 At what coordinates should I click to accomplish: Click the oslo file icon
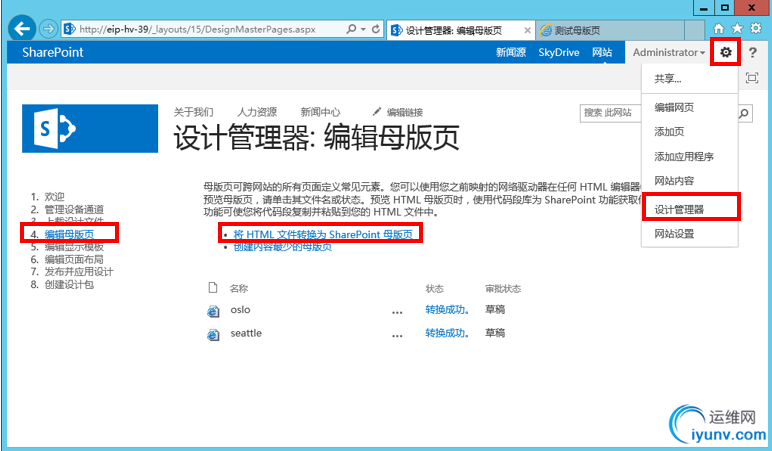tap(213, 311)
